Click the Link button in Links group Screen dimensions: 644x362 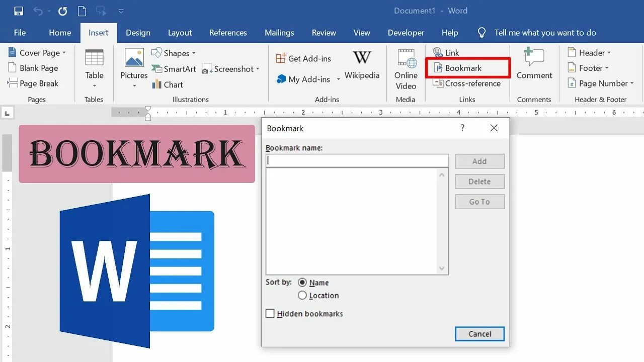pos(446,53)
